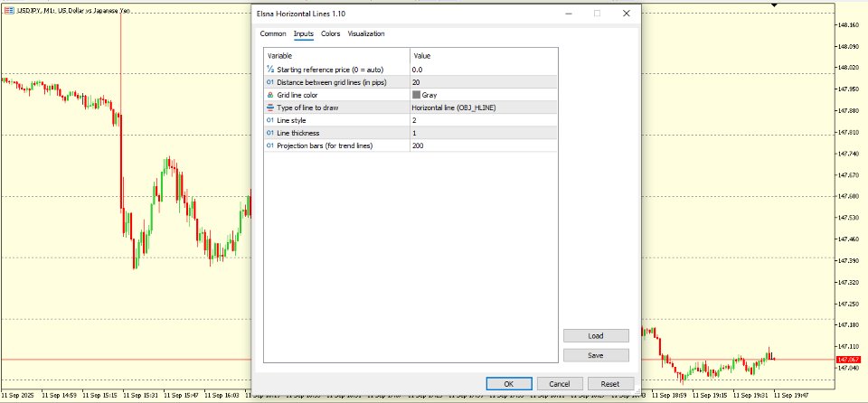
Task: Click the 147.600 price on the chart scale
Action: pos(848,196)
